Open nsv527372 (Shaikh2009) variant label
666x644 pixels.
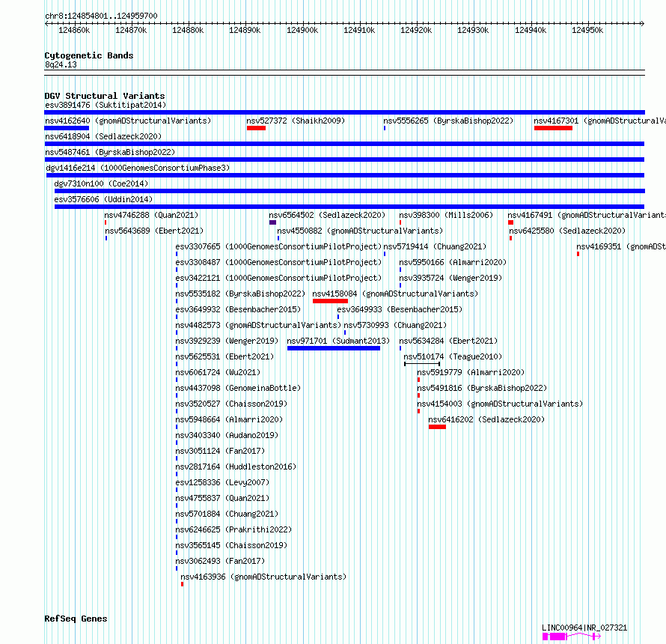click(296, 121)
